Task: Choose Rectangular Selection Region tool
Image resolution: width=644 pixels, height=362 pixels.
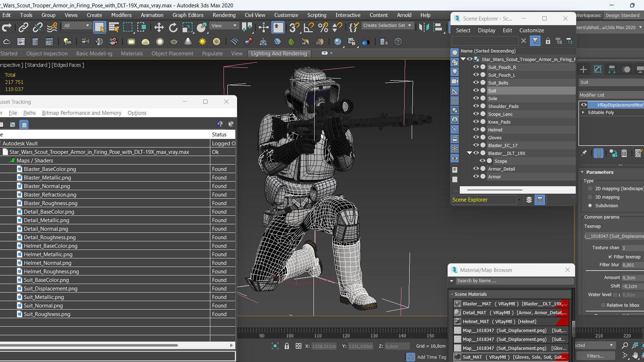Action: pos(128,27)
